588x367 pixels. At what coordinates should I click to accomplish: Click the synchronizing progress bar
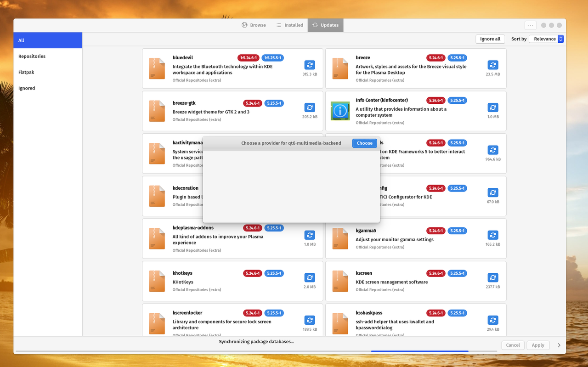click(256, 351)
